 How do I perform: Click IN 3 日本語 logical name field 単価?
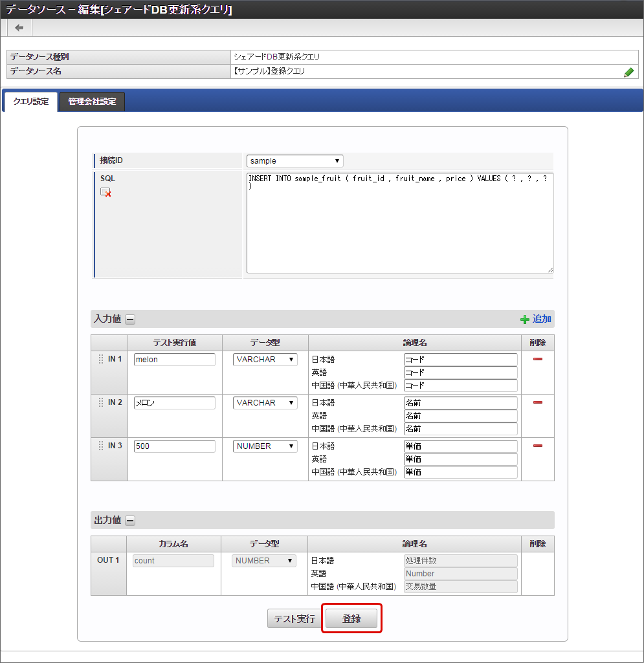click(x=461, y=446)
